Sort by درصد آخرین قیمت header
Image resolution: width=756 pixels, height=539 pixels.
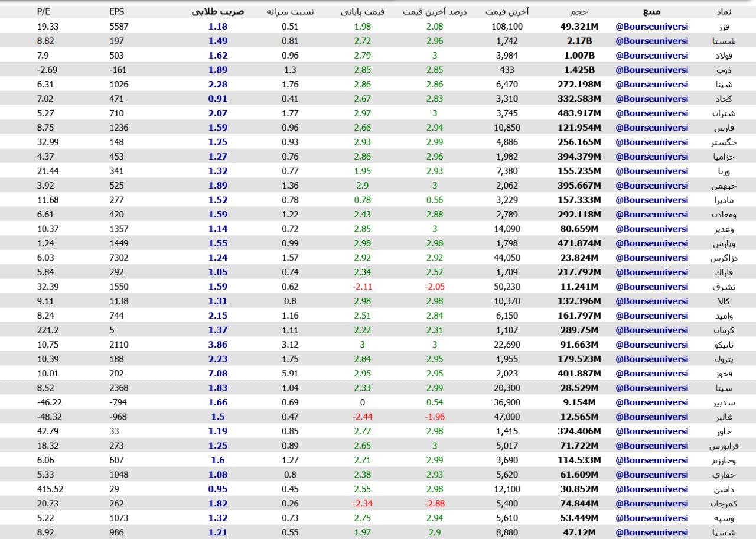pos(435,11)
